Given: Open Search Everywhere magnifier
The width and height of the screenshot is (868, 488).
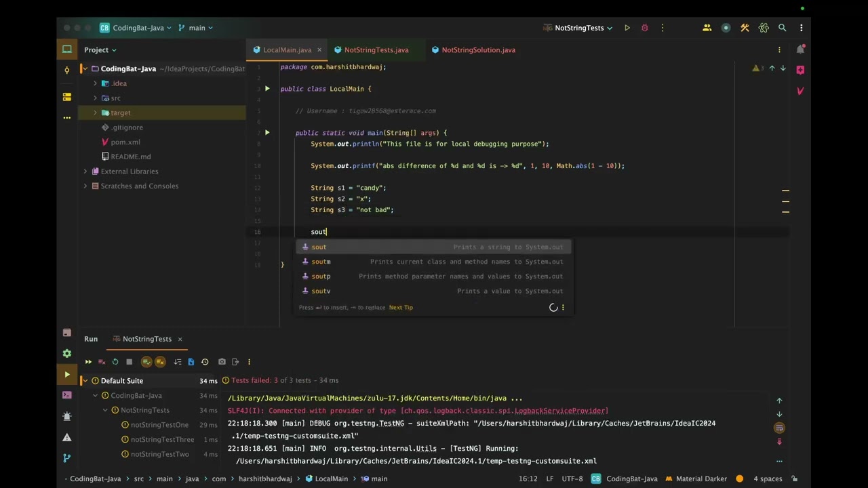Looking at the screenshot, I should pos(783,28).
